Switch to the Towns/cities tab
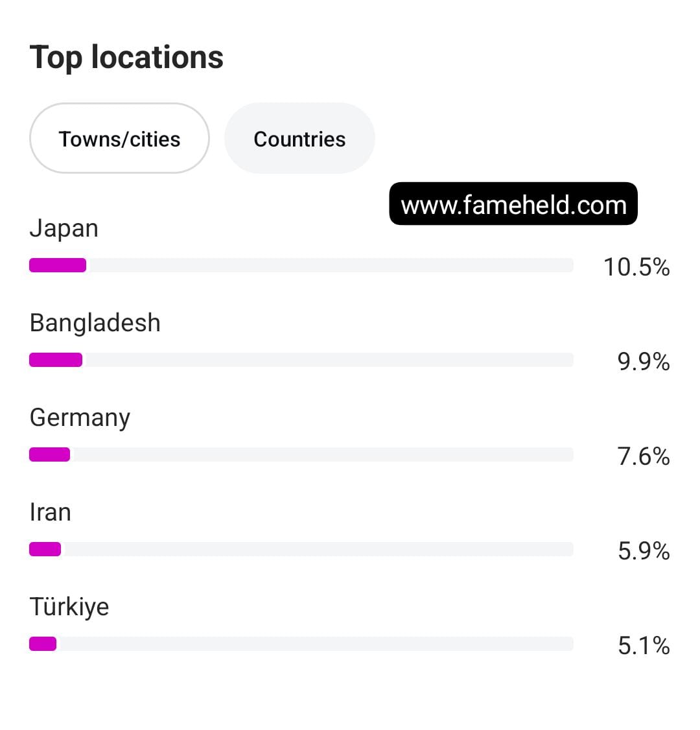The image size is (700, 730). pyautogui.click(x=119, y=139)
